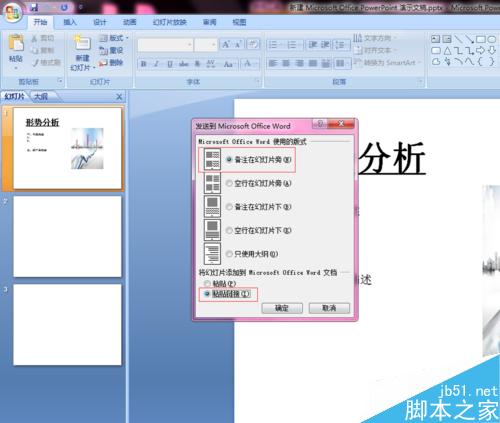Open the 剪贴板 group dialog launcher
This screenshot has width=500, height=423.
60,81
